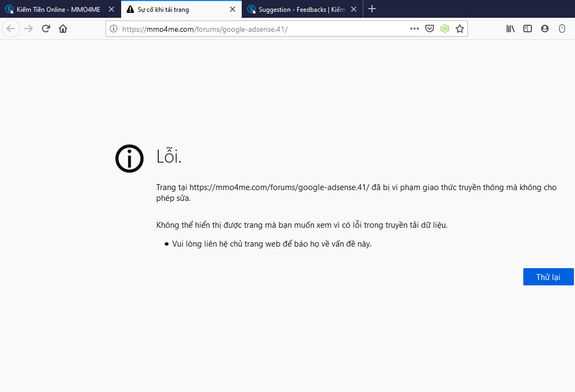The image size is (575, 392).
Task: Bookmark this page with star icon
Action: click(459, 29)
